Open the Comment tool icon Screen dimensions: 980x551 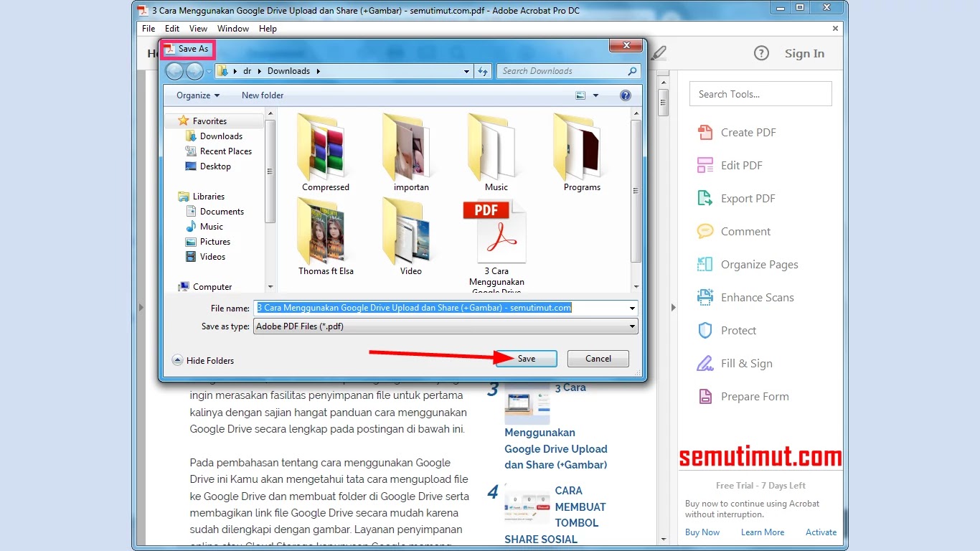coord(705,231)
